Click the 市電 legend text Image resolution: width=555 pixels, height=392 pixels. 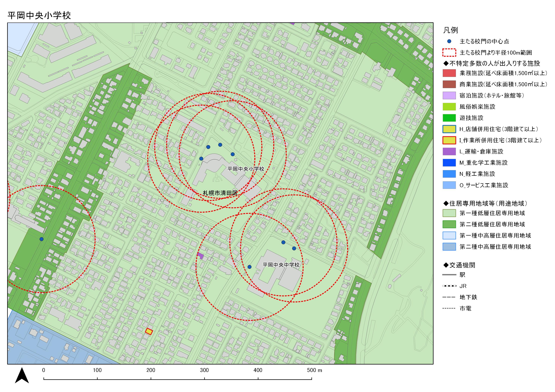[465, 309]
